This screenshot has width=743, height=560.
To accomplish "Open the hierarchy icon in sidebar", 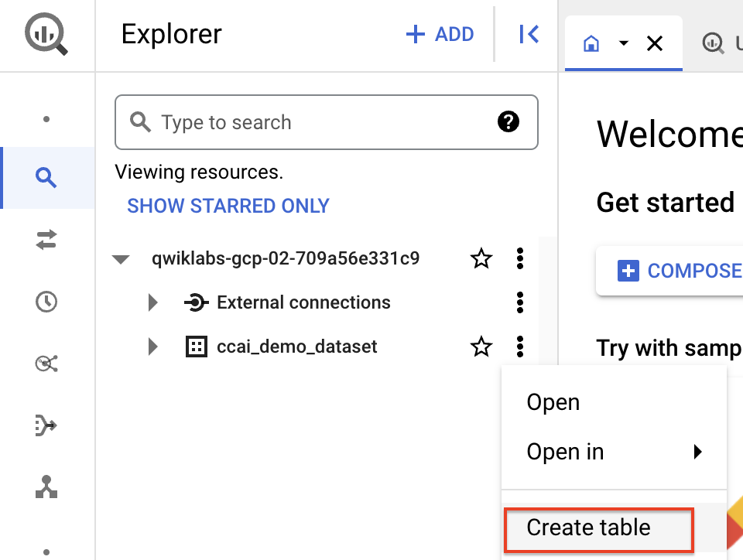I will [46, 487].
